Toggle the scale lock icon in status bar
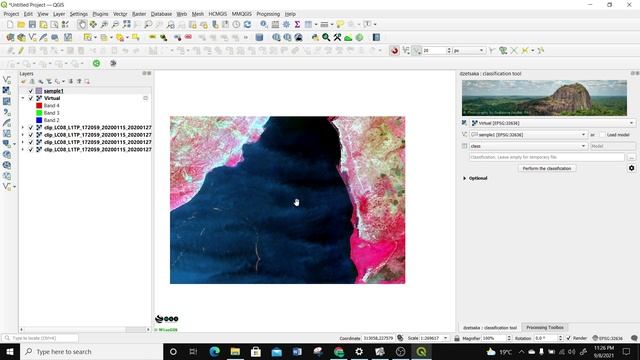This screenshot has height=360, width=640. [x=457, y=338]
